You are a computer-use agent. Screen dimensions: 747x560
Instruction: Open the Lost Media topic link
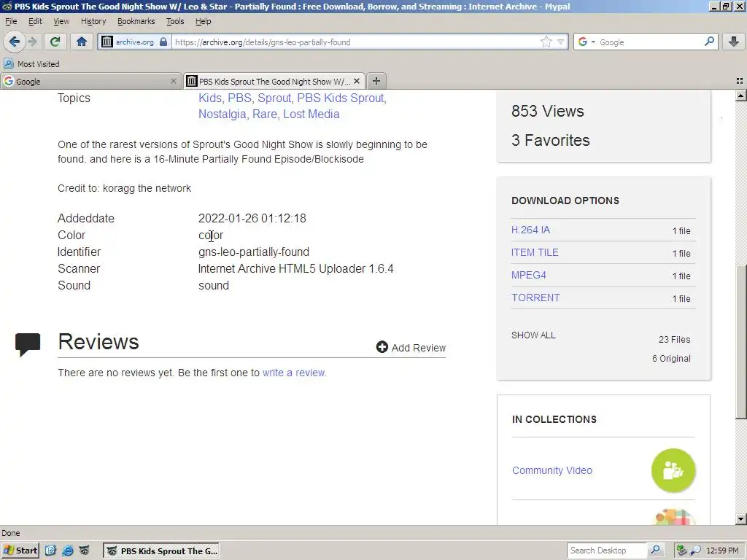311,114
